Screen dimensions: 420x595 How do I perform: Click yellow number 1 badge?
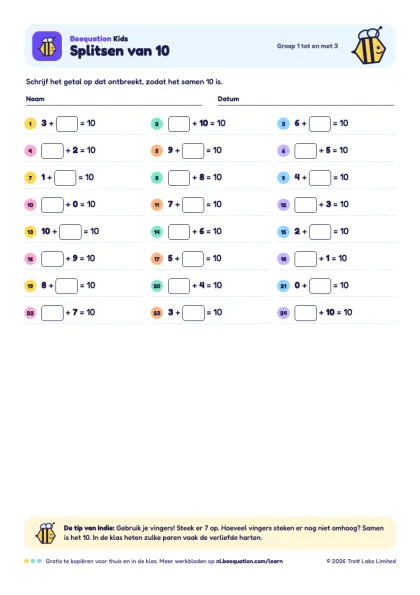[x=30, y=124]
